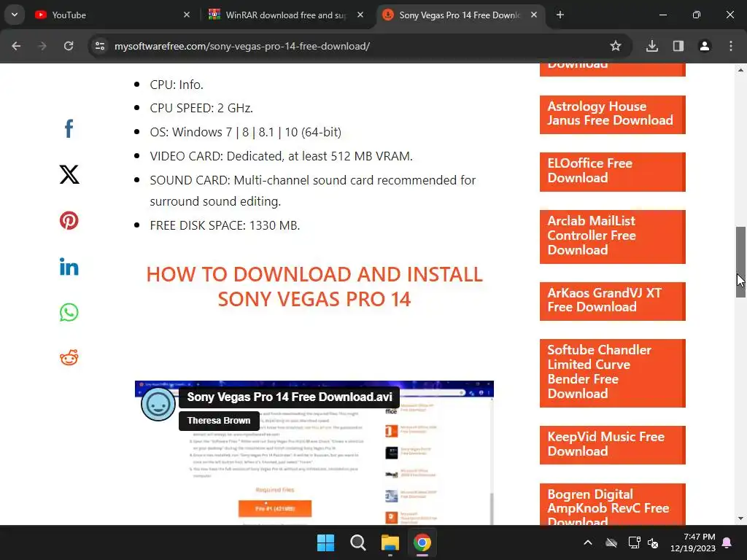Close the Sony Vegas Pro 14 tab
The width and height of the screenshot is (747, 560).
(x=534, y=15)
